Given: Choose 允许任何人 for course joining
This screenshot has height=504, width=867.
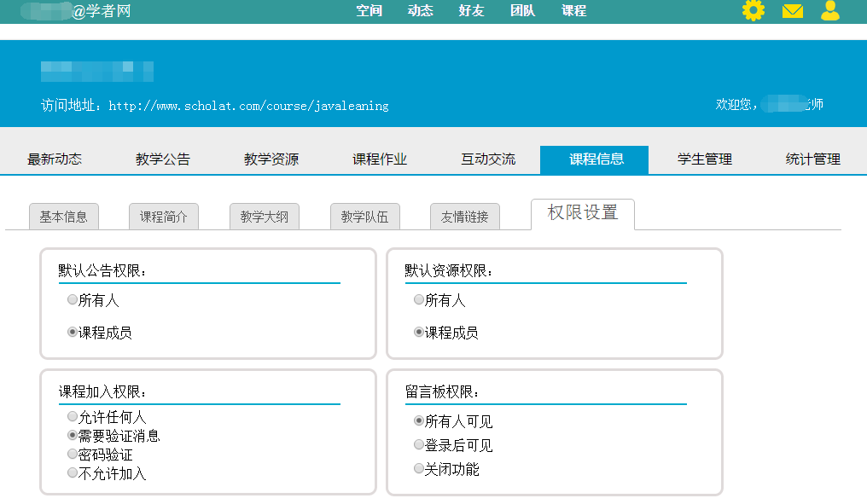Looking at the screenshot, I should (x=73, y=417).
